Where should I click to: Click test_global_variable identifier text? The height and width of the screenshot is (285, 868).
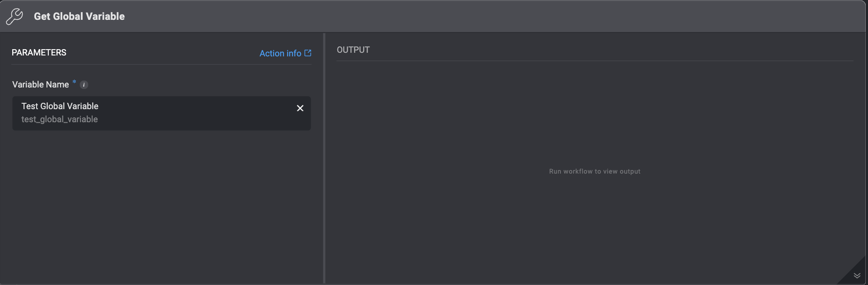point(60,120)
